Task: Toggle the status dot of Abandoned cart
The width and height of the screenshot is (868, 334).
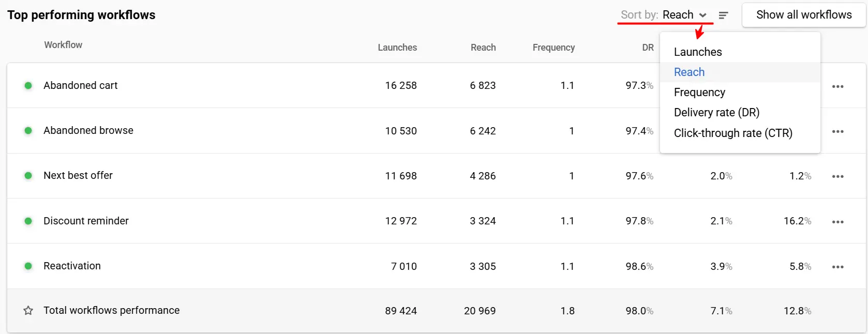Action: tap(28, 86)
